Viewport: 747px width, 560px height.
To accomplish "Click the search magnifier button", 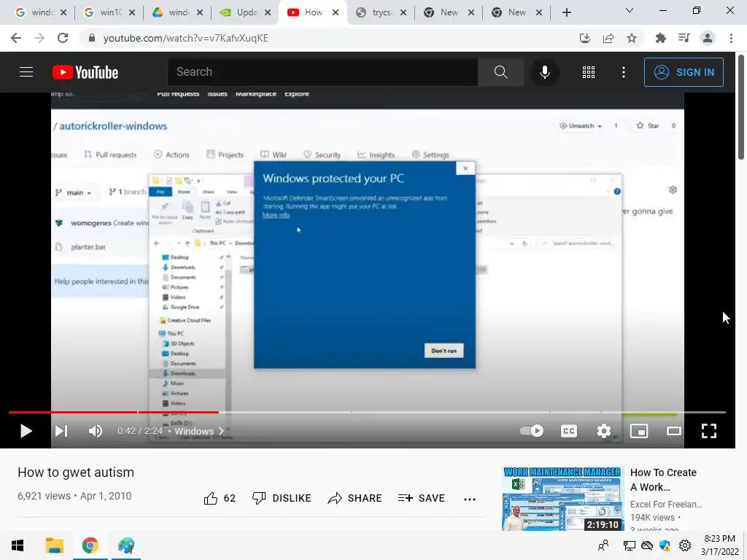I will tap(500, 72).
